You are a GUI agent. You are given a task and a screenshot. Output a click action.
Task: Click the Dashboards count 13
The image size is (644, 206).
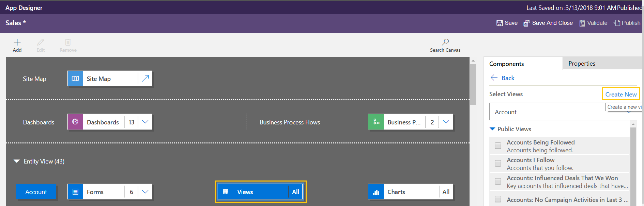tap(132, 122)
